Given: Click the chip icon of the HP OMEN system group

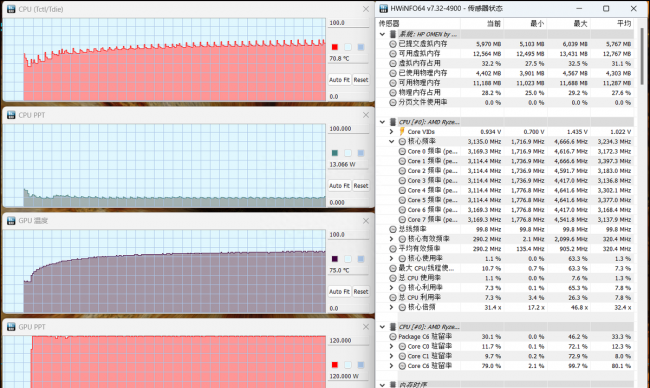Looking at the screenshot, I should coord(393,34).
